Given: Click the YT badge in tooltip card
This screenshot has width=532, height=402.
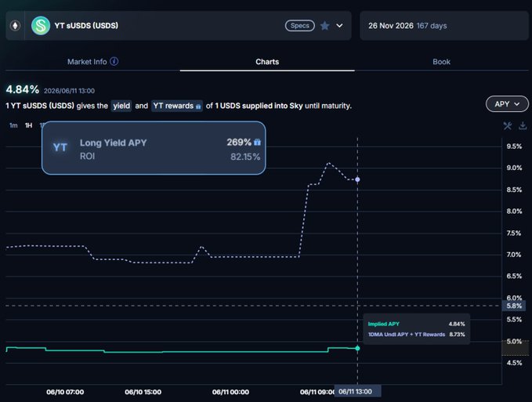Looking at the screenshot, I should 60,147.
